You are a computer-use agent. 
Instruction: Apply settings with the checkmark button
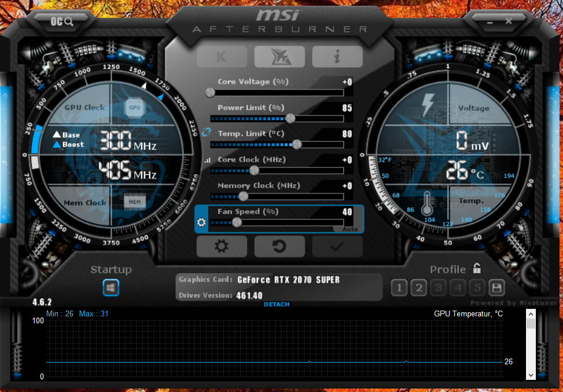click(x=337, y=246)
